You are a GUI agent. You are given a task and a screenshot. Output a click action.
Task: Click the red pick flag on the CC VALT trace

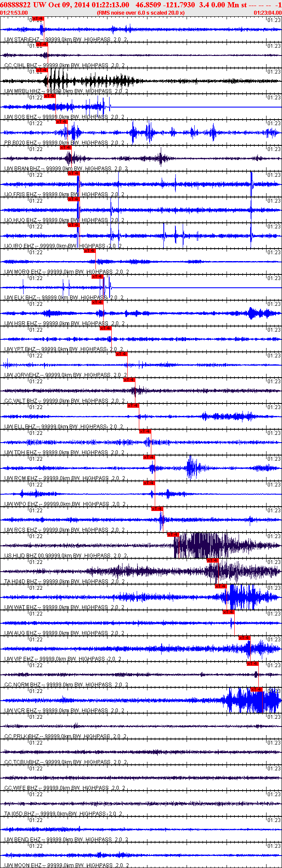pyautogui.click(x=130, y=380)
